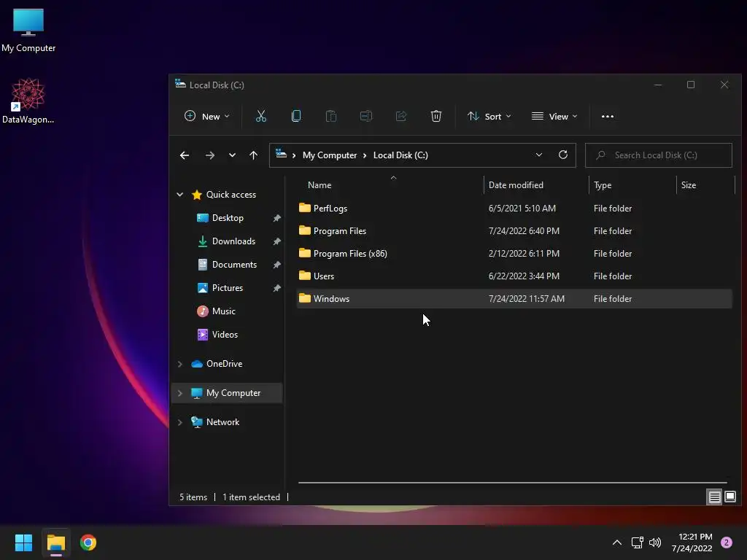Expand the Network tree node
Image resolution: width=747 pixels, height=560 pixels.
tap(179, 422)
